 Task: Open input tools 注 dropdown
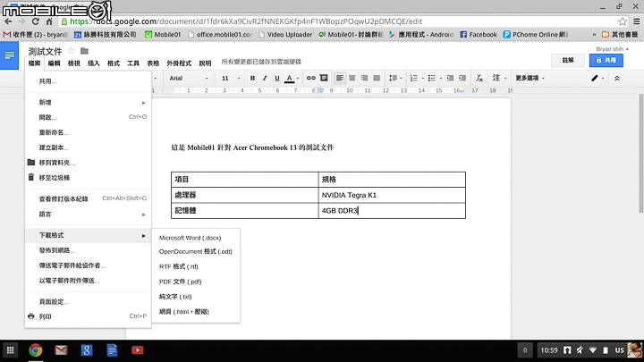pyautogui.click(x=499, y=78)
